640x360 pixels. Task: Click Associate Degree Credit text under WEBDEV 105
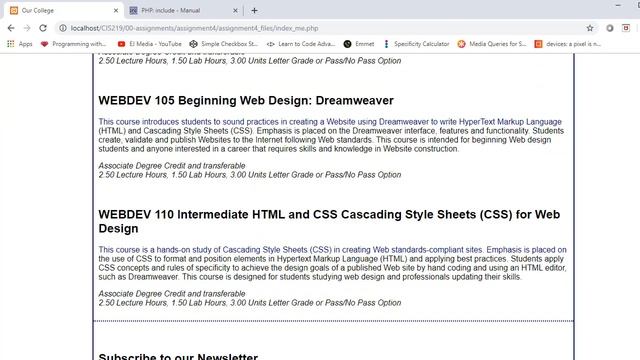pos(172,166)
